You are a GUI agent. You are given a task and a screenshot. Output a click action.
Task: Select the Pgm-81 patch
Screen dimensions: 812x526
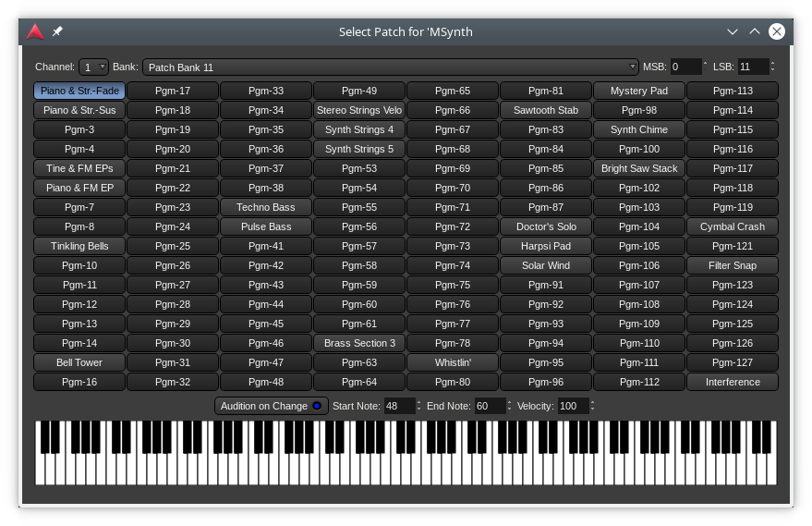pyautogui.click(x=546, y=91)
